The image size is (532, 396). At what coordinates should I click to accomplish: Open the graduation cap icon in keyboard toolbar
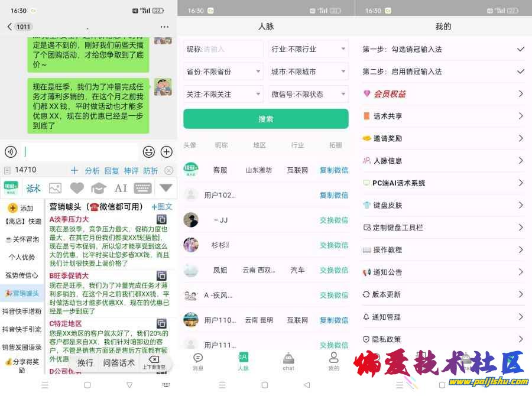tap(98, 188)
